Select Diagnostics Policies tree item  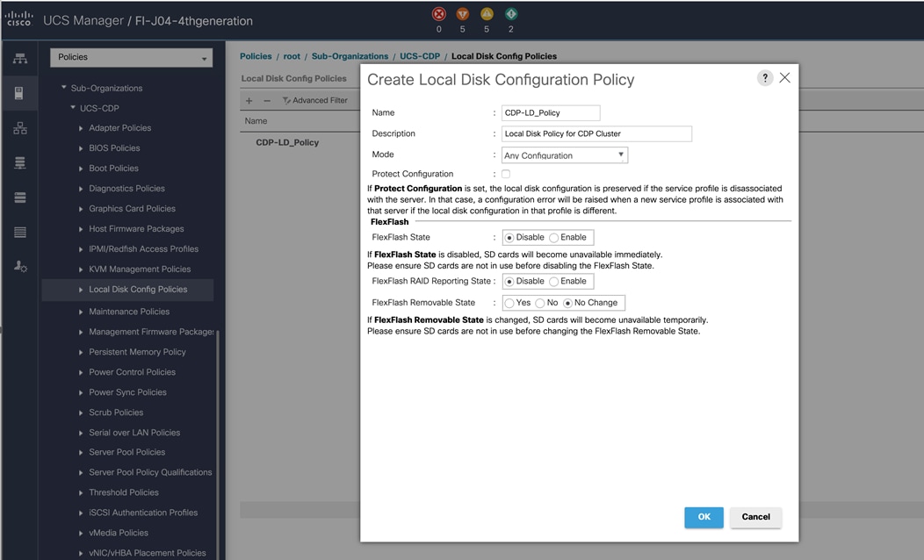126,189
